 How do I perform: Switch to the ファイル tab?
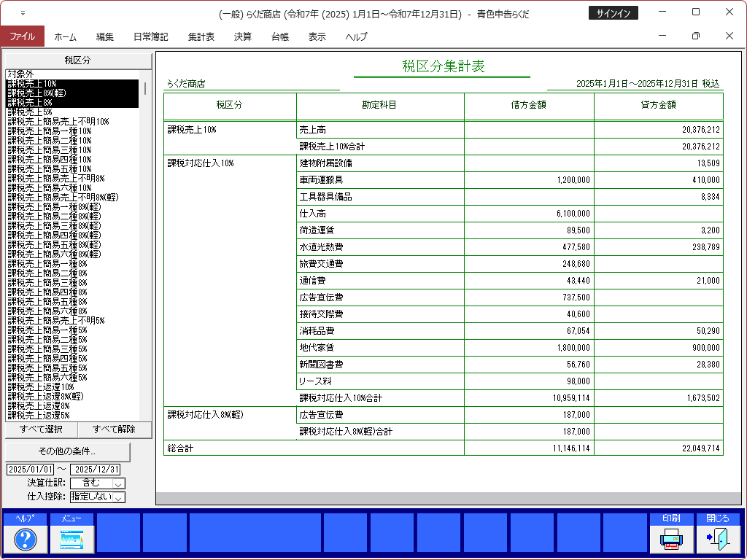[x=22, y=36]
